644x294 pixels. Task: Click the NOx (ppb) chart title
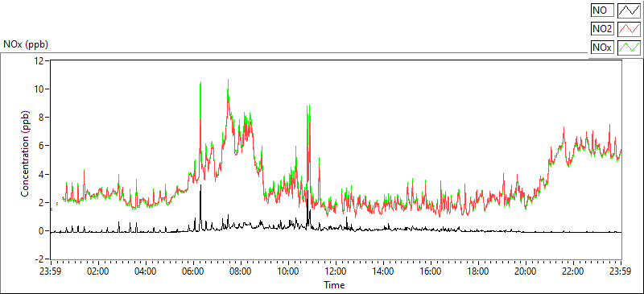click(x=26, y=45)
